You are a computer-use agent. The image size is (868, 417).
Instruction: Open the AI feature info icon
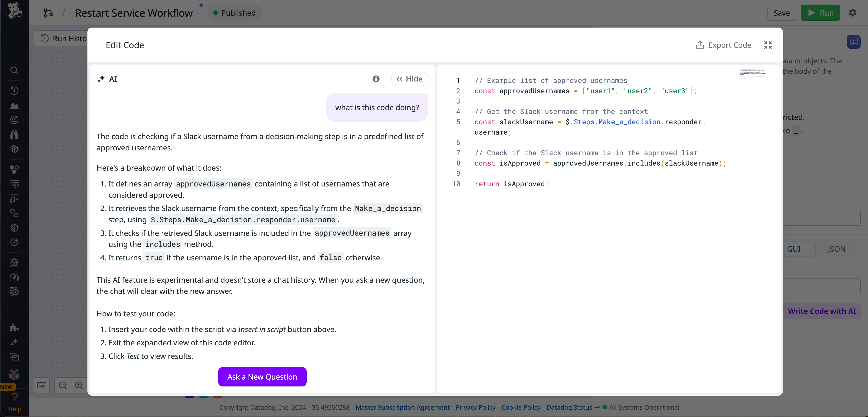click(x=376, y=79)
